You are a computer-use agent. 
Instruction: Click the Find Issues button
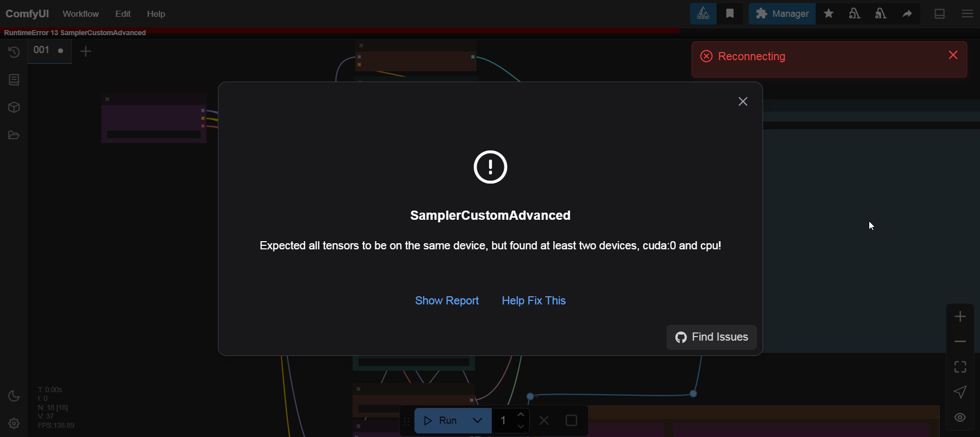pyautogui.click(x=712, y=337)
